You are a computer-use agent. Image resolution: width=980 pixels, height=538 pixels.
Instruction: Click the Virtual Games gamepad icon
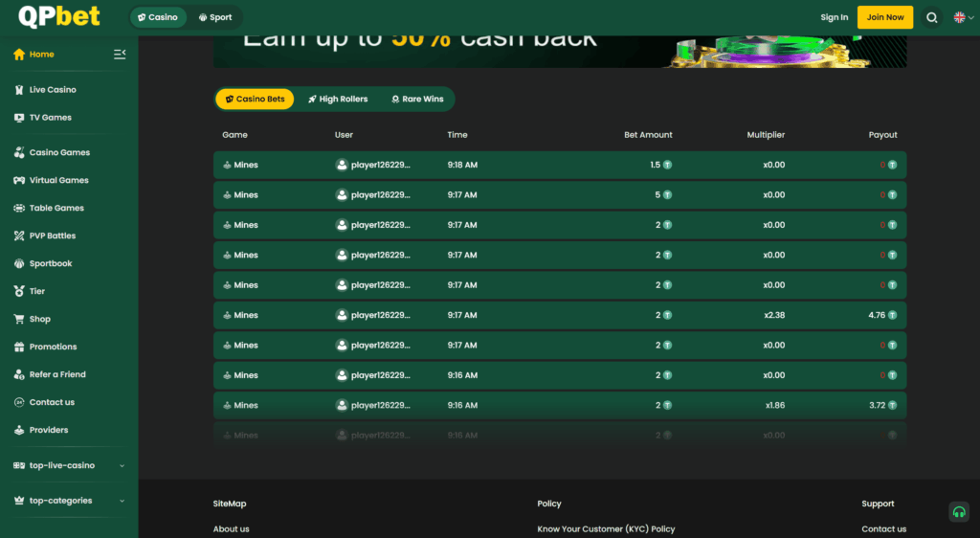pos(19,180)
